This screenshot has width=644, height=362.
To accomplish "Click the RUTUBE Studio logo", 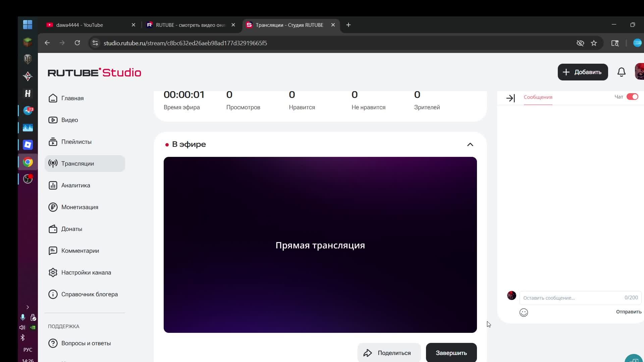I will [x=95, y=72].
